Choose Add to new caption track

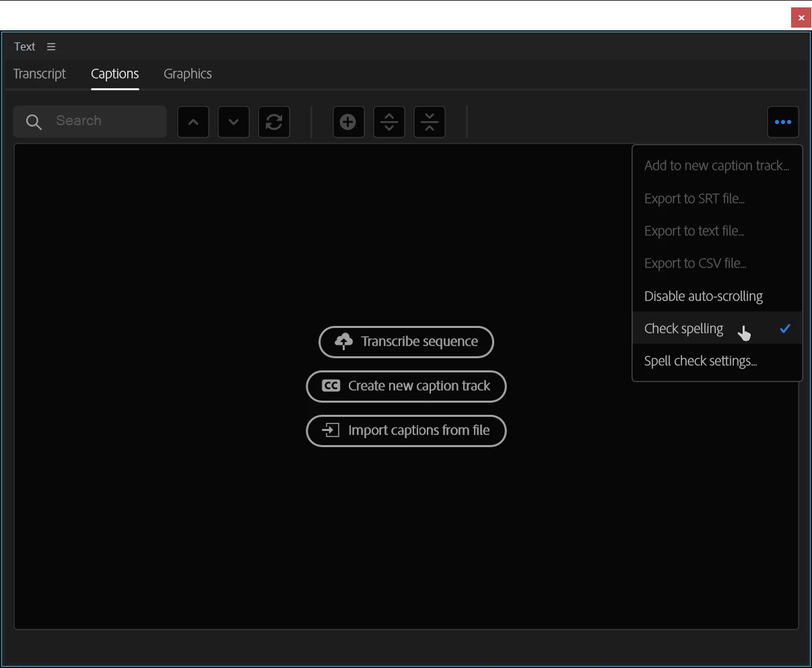tap(717, 166)
